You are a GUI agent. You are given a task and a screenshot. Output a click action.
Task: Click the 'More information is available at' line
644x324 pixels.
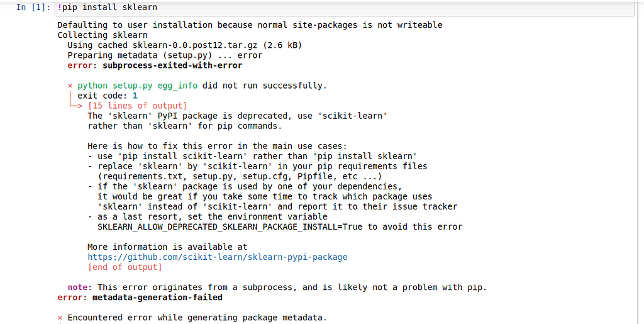tap(167, 247)
